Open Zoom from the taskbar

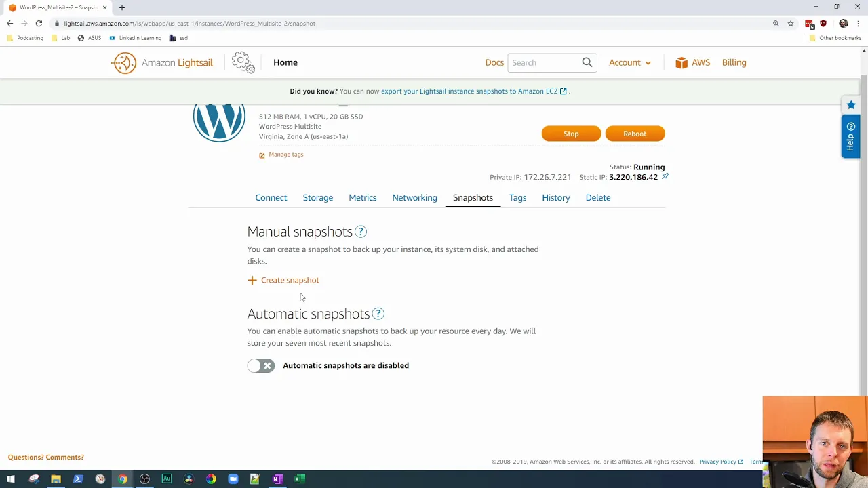point(233,479)
